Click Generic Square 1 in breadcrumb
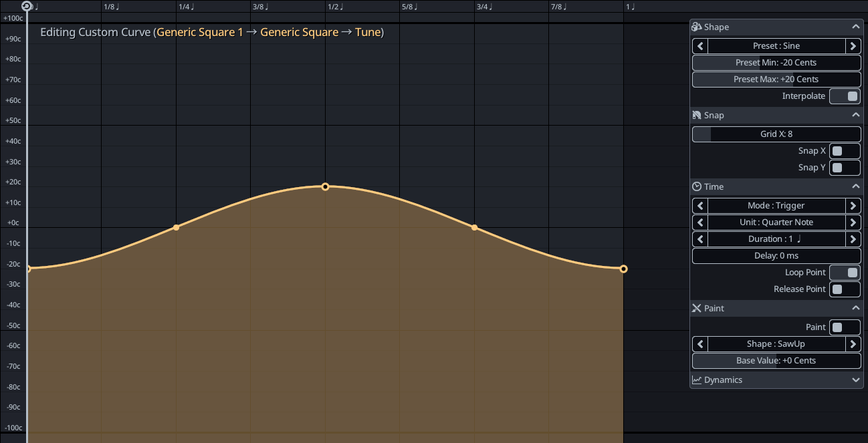 pos(200,32)
